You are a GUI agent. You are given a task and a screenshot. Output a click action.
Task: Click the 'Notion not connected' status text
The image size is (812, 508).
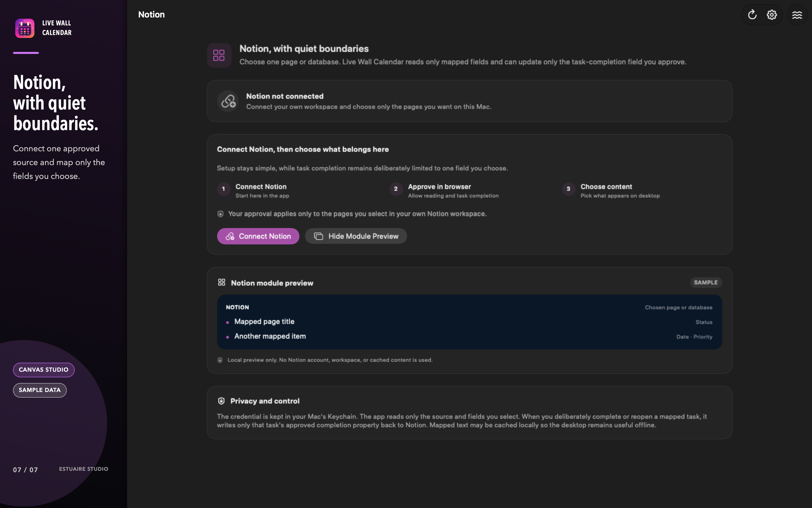click(285, 96)
